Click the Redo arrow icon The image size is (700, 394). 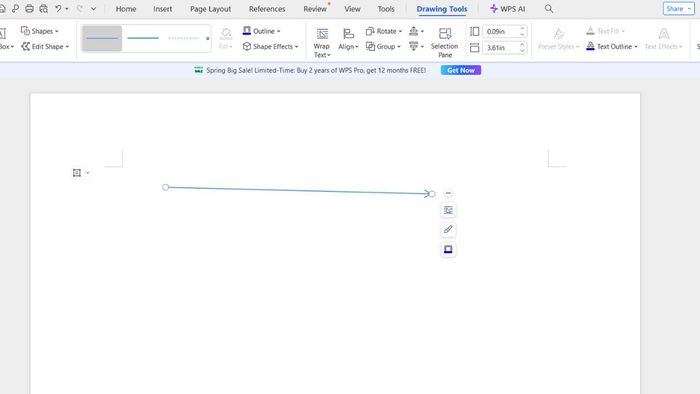pos(79,8)
